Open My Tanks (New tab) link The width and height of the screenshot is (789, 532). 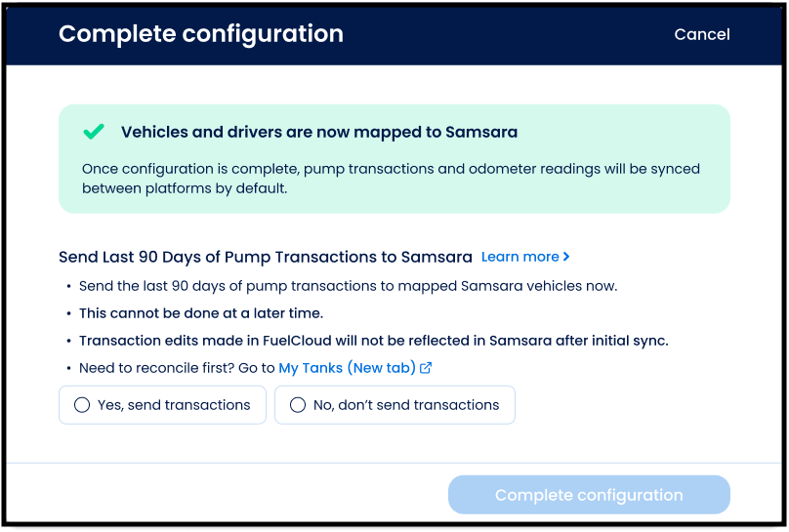coord(347,368)
